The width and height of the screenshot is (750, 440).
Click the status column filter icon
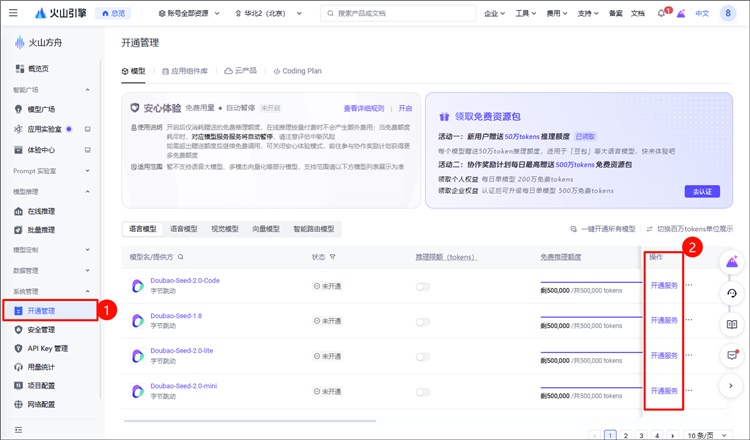point(334,257)
